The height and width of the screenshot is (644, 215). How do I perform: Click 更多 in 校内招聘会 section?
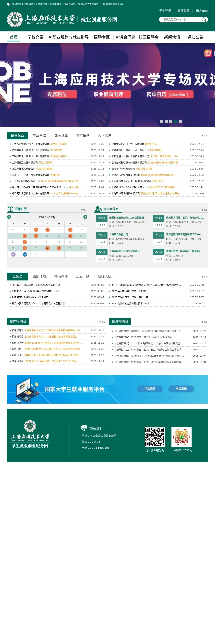point(102,322)
